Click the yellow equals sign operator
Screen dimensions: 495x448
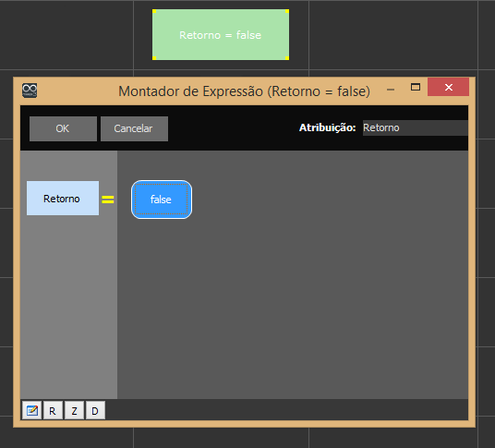coord(108,200)
